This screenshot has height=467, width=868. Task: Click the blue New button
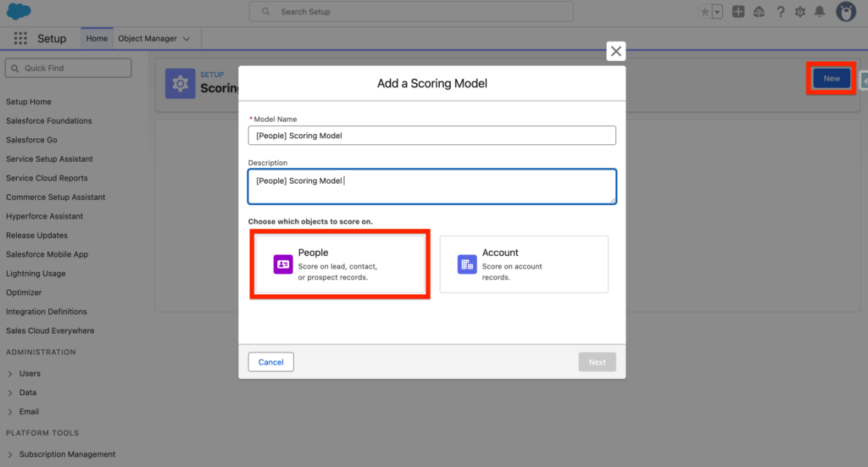coord(832,79)
